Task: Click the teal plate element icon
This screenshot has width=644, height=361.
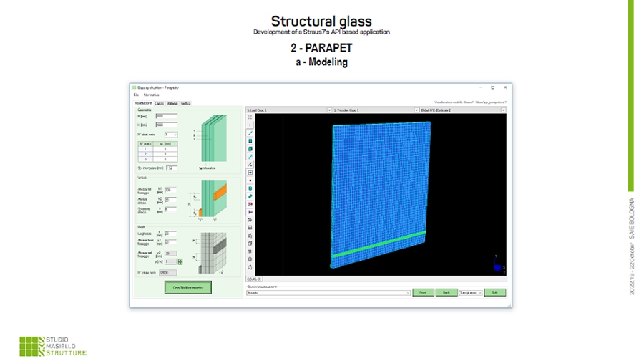Action: tap(250, 141)
